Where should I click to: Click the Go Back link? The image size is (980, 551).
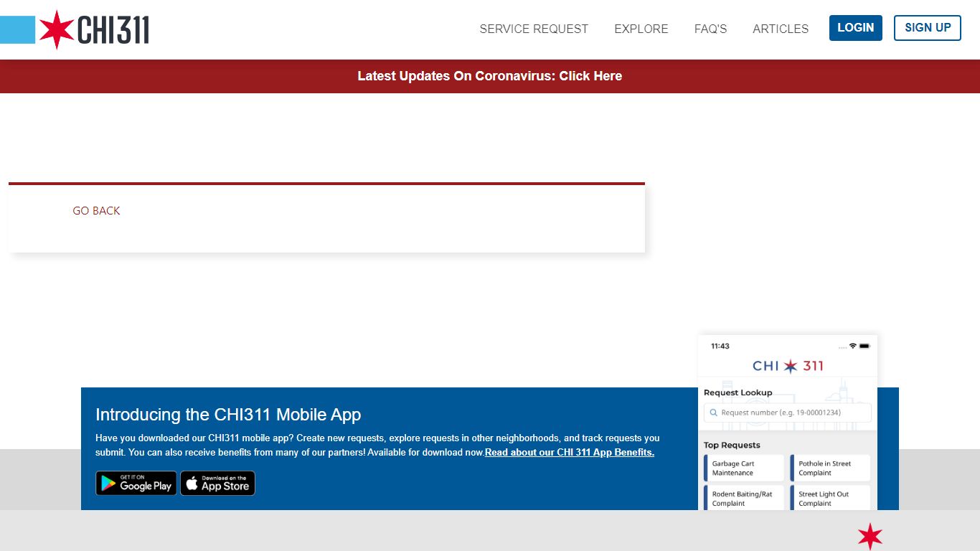pos(96,210)
